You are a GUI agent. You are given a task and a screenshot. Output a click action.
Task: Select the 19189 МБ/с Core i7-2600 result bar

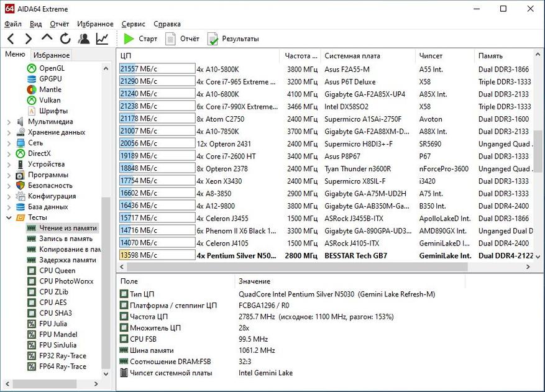coord(157,156)
